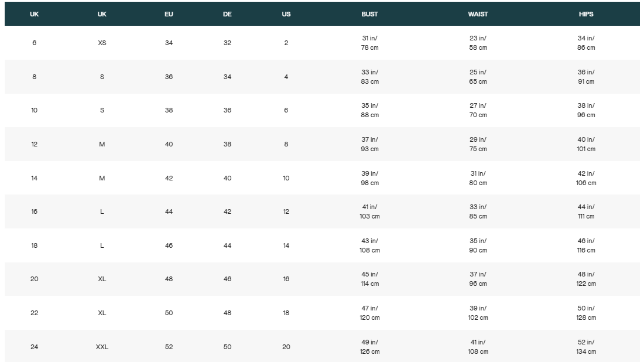The image size is (644, 362).
Task: Select UK size 6 cell
Action: [34, 43]
